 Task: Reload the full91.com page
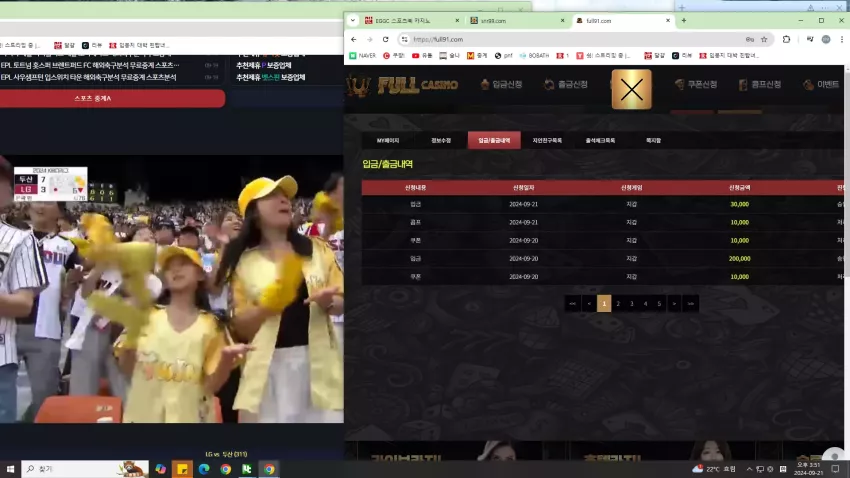385,39
